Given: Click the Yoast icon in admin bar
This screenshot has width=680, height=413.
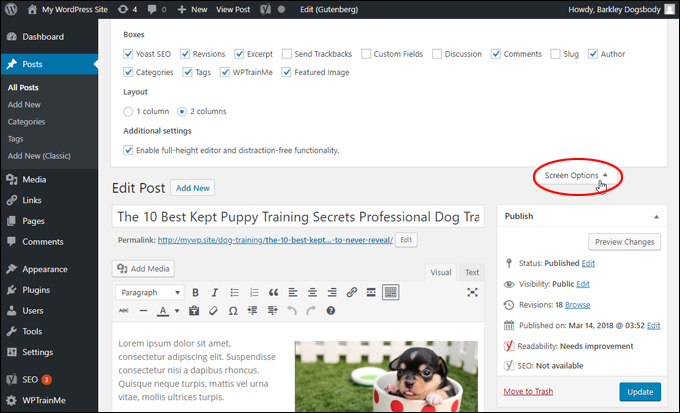Looking at the screenshot, I should pyautogui.click(x=265, y=9).
